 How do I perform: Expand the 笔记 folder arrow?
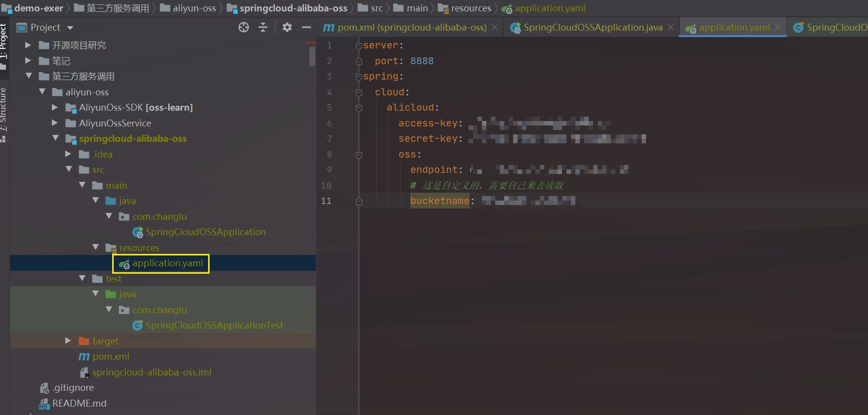(28, 61)
